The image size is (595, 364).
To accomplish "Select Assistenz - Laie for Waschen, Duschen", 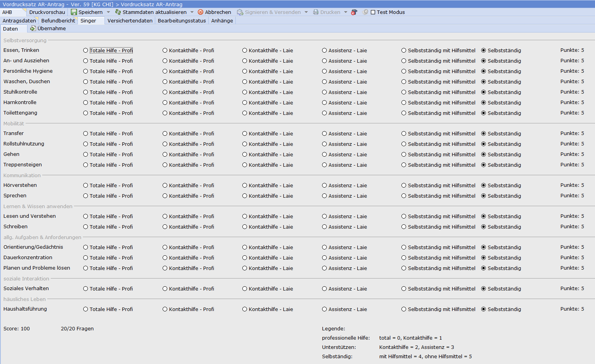I will pos(324,82).
